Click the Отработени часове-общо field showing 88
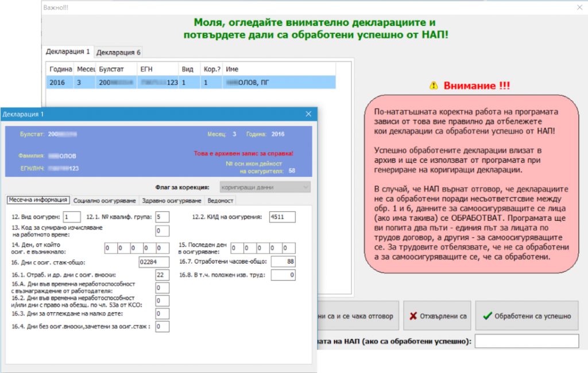Viewport: 588px width, 373px height. [x=283, y=261]
